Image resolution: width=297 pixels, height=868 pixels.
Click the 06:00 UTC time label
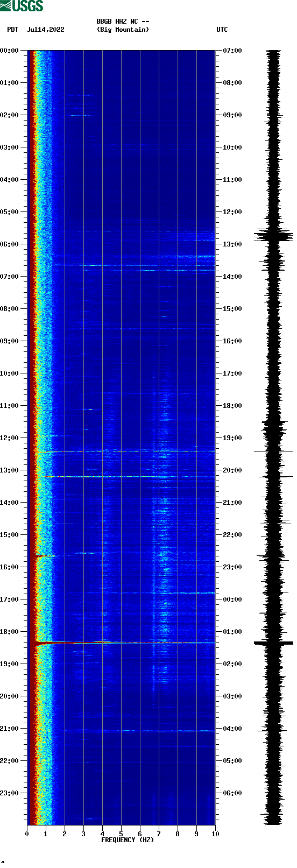232,793
